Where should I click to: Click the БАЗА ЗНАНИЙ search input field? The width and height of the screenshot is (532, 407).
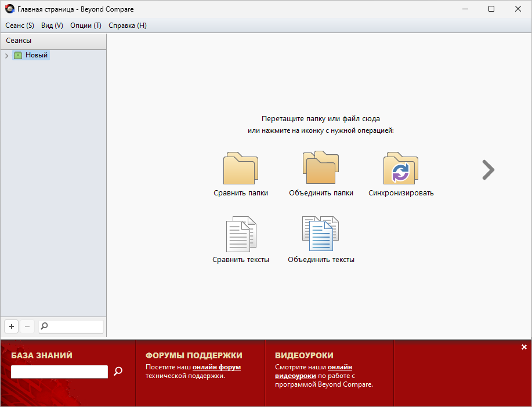(59, 372)
